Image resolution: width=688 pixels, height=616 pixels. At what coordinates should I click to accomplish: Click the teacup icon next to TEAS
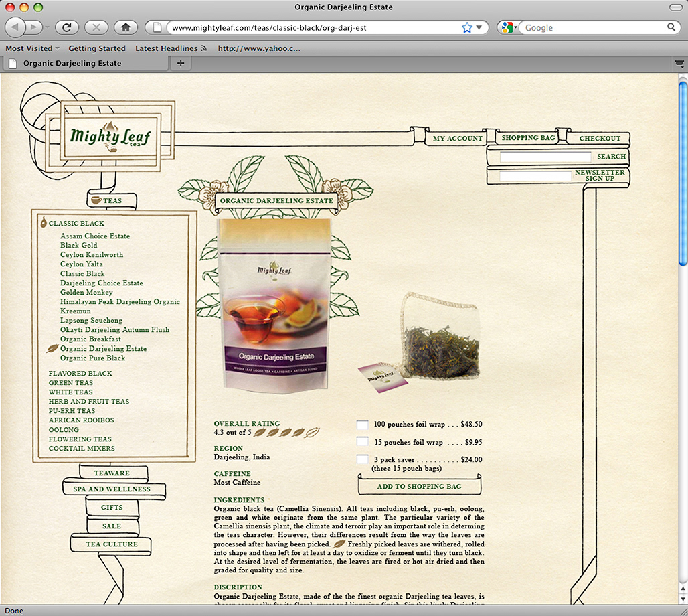[x=96, y=200]
